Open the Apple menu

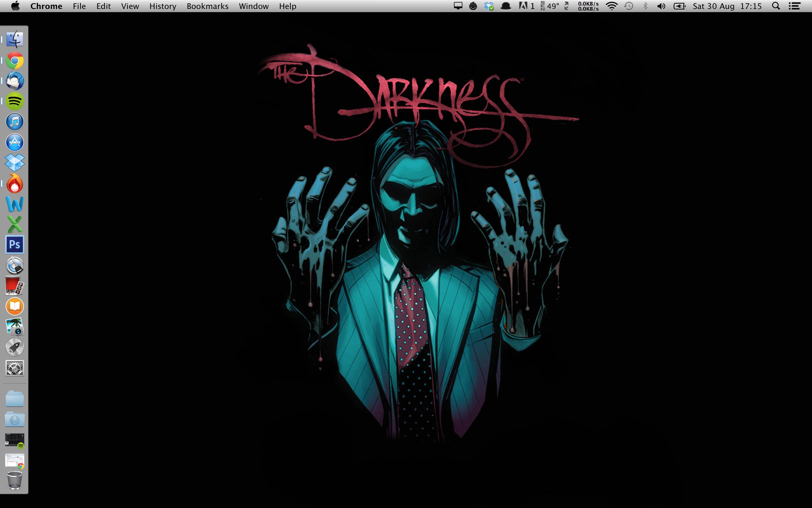pos(16,6)
